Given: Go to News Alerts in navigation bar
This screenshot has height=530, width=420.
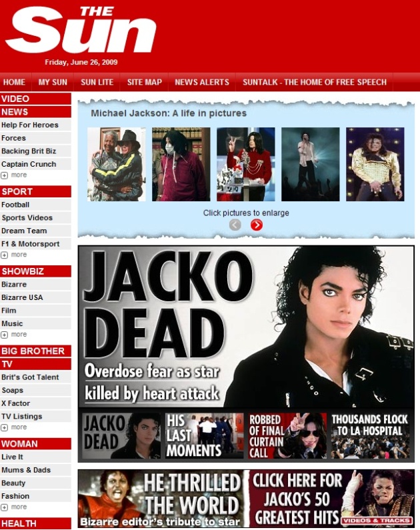Looking at the screenshot, I should [x=201, y=83].
